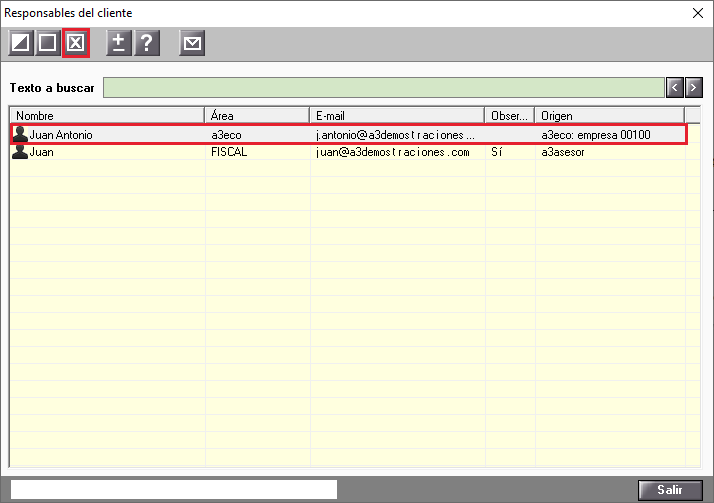714x503 pixels.
Task: Go to next search match arrow
Action: 694,87
